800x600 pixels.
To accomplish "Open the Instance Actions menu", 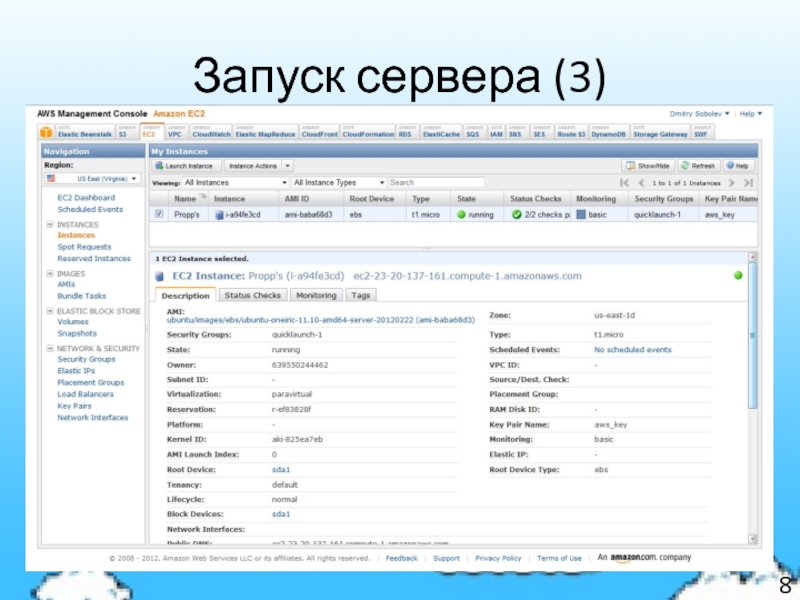I will point(259,166).
